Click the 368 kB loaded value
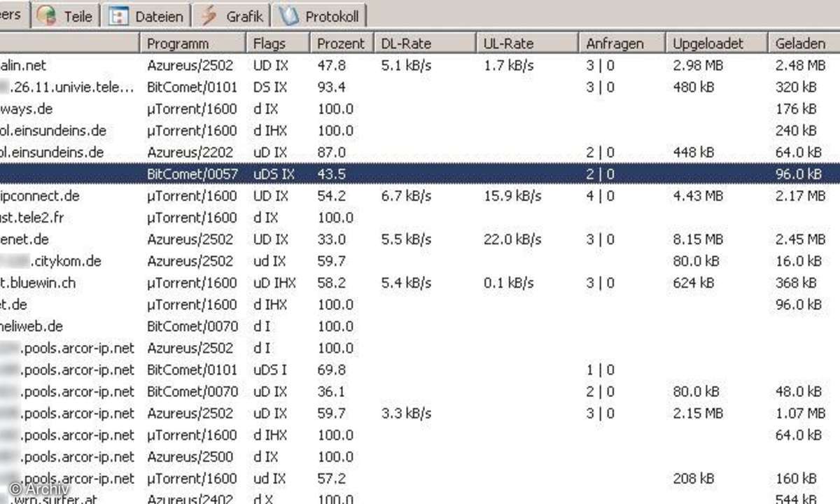Screen dimensions: 840x504 tap(796, 283)
